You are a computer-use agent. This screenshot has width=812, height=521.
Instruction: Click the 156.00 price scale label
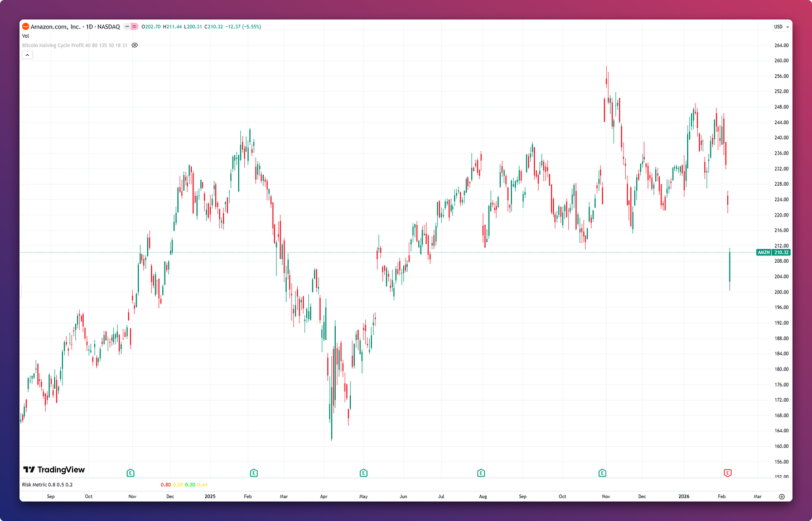click(x=781, y=462)
